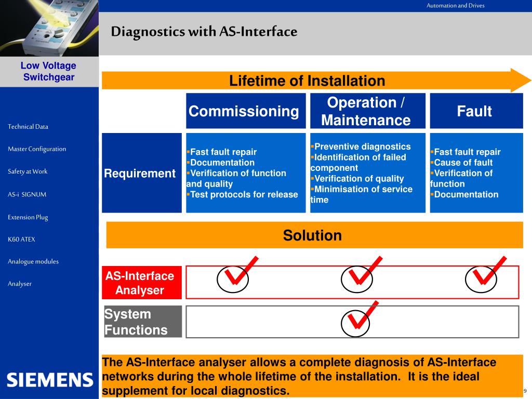532x399 pixels.
Task: Click the orange summary text box
Action: [x=312, y=376]
